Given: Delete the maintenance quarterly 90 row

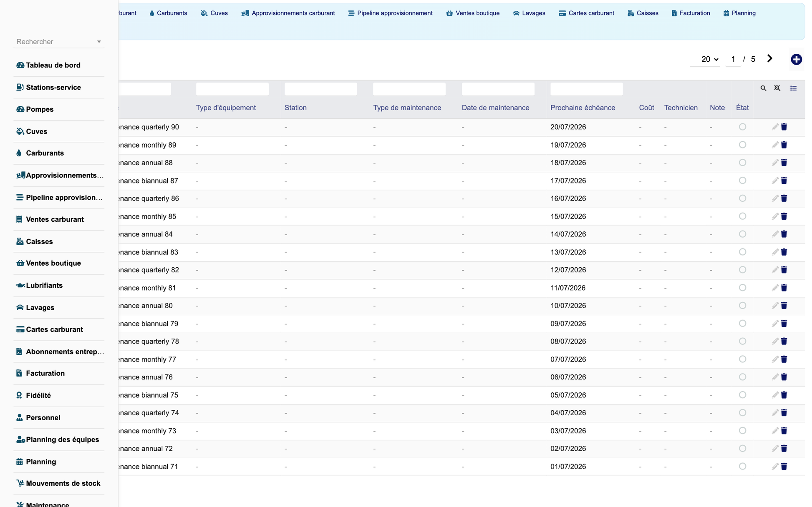Looking at the screenshot, I should [x=784, y=127].
